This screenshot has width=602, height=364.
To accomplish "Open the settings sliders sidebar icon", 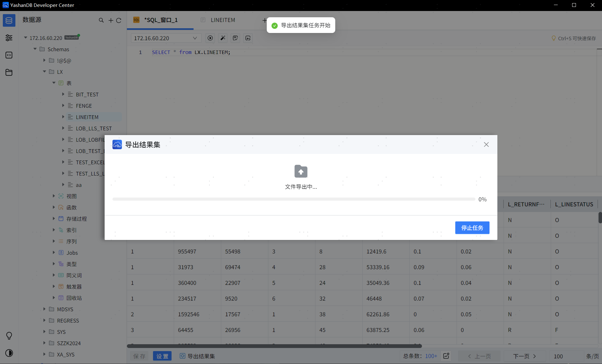I will (x=9, y=38).
